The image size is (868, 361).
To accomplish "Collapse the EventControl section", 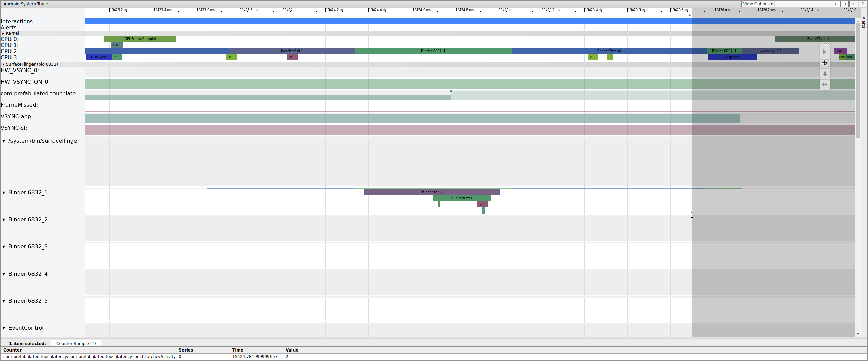I will click(4, 328).
